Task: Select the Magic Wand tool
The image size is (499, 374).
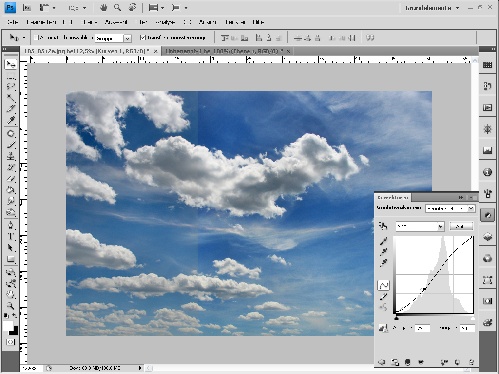Action: [x=10, y=98]
